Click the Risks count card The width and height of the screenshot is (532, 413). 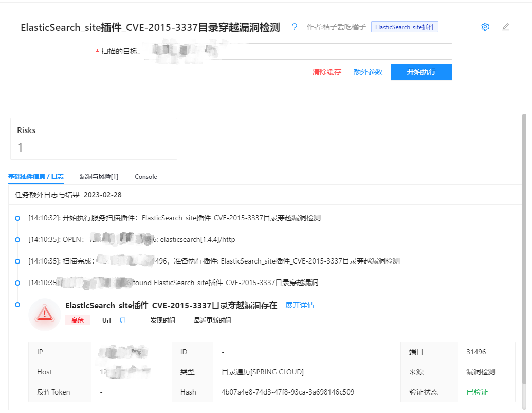coord(94,139)
